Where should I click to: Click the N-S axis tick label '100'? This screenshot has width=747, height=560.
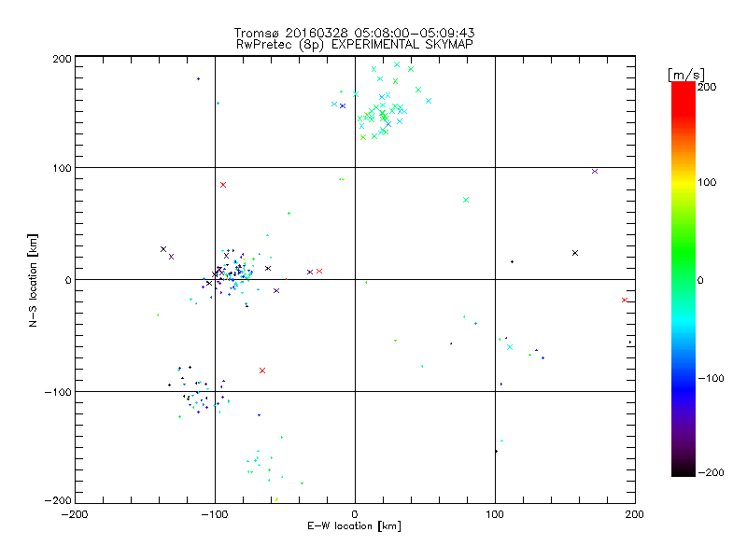[x=62, y=169]
